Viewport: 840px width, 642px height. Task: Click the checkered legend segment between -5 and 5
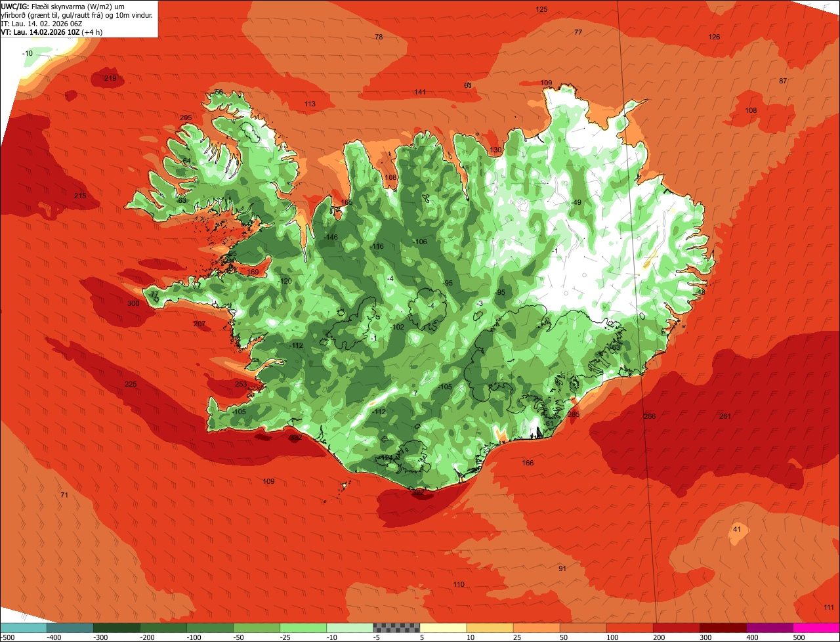tap(396, 628)
